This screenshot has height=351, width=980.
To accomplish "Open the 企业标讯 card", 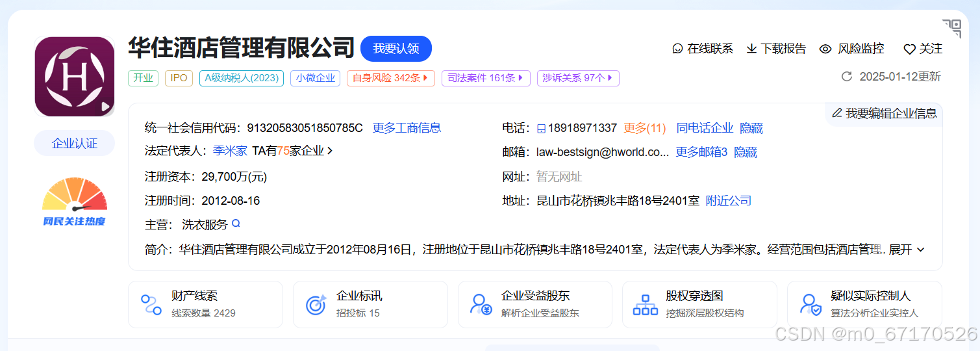I will (370, 304).
